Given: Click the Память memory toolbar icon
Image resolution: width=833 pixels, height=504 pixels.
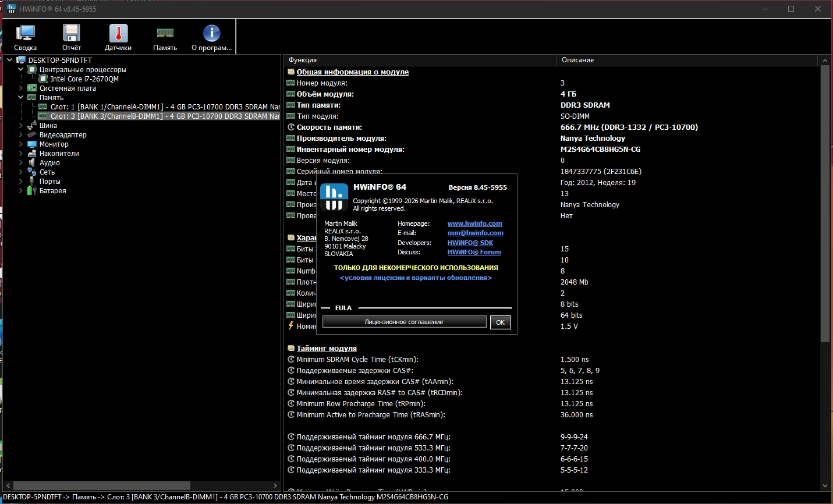Looking at the screenshot, I should pos(165,37).
